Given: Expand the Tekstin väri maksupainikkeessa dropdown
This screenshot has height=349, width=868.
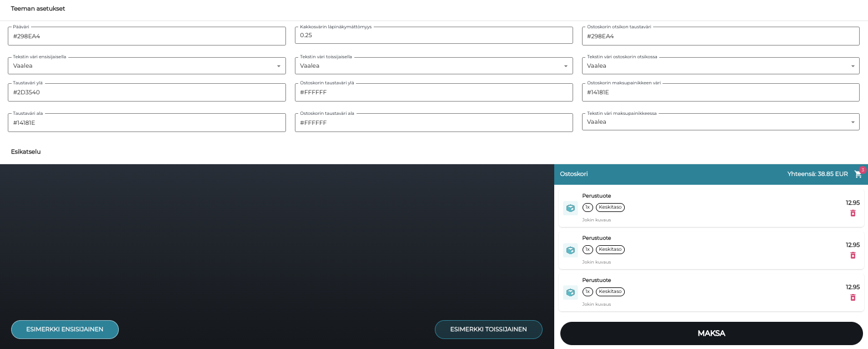Looking at the screenshot, I should (x=721, y=122).
